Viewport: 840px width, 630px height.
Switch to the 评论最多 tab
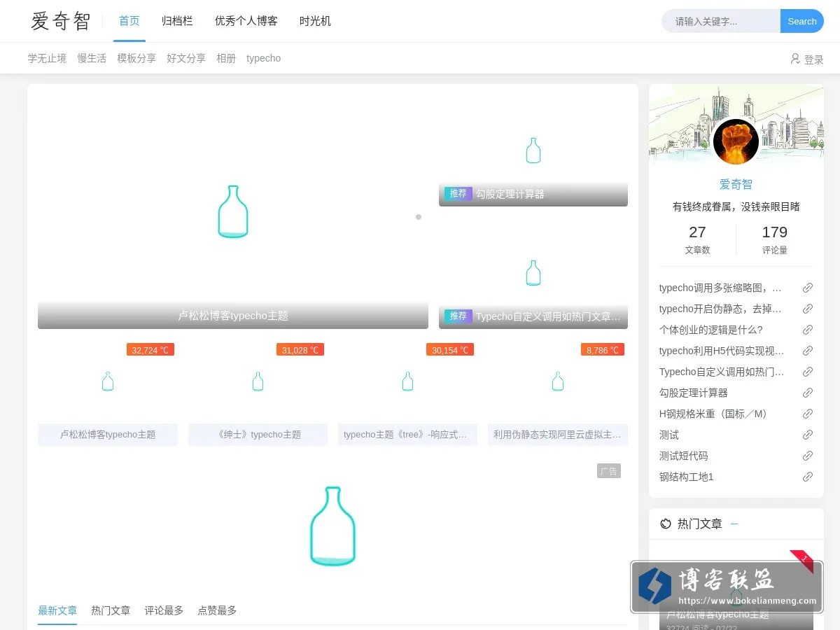tap(164, 610)
